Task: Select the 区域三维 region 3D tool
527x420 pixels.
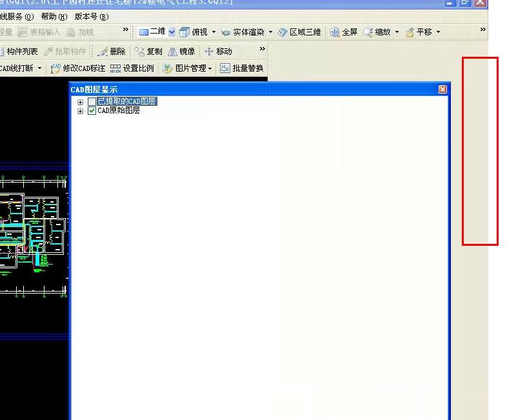Action: click(299, 32)
